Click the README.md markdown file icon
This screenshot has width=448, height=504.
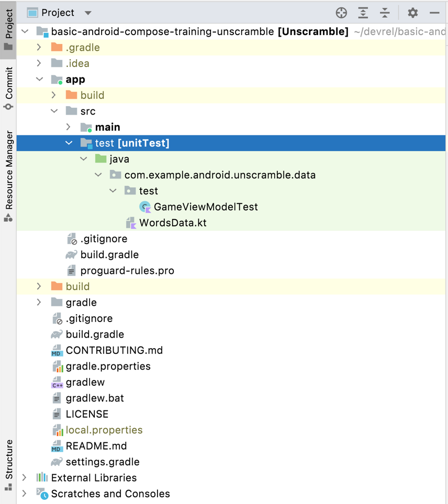tap(57, 446)
